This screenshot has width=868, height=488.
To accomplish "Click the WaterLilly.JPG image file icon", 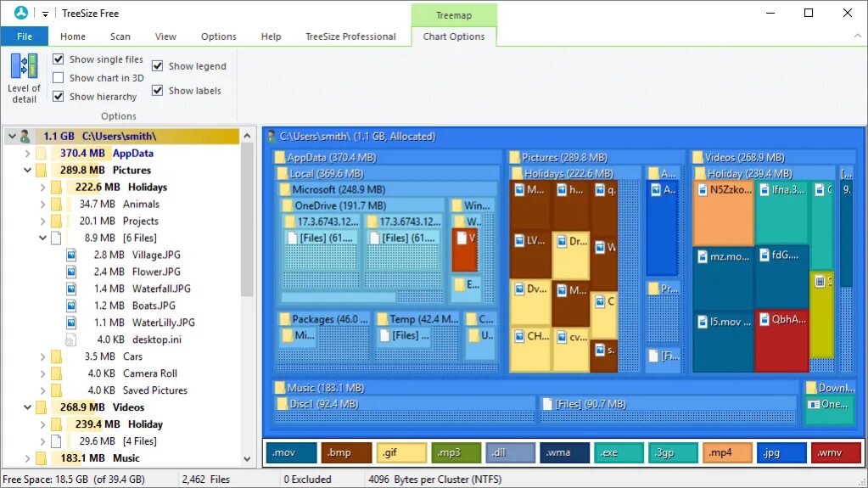I will click(x=71, y=323).
